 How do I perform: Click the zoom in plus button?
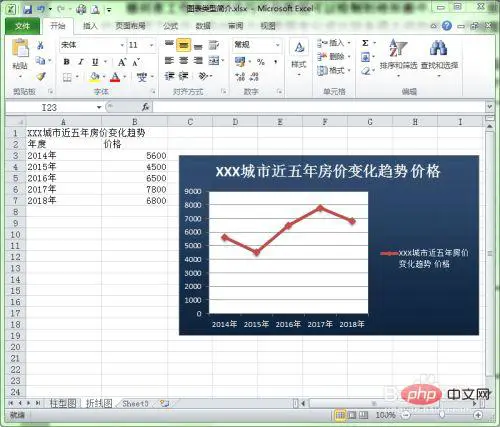[478, 415]
